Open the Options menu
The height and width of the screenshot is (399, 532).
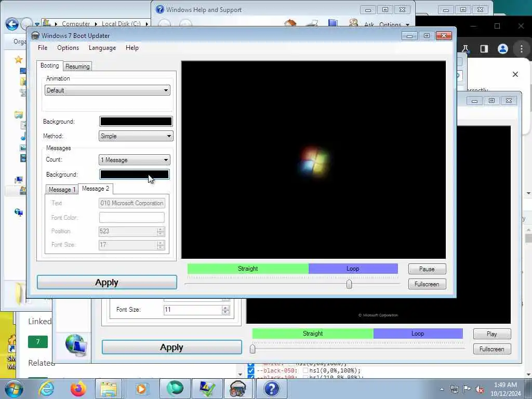click(68, 48)
